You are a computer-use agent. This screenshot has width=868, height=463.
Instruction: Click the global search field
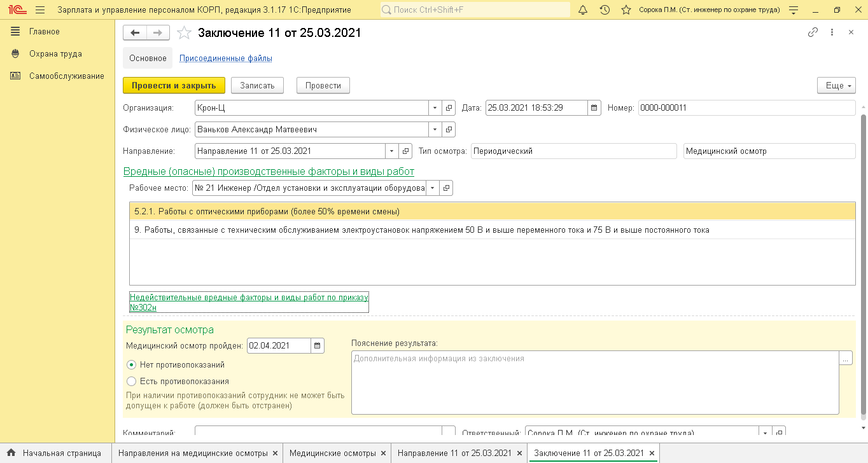(475, 10)
